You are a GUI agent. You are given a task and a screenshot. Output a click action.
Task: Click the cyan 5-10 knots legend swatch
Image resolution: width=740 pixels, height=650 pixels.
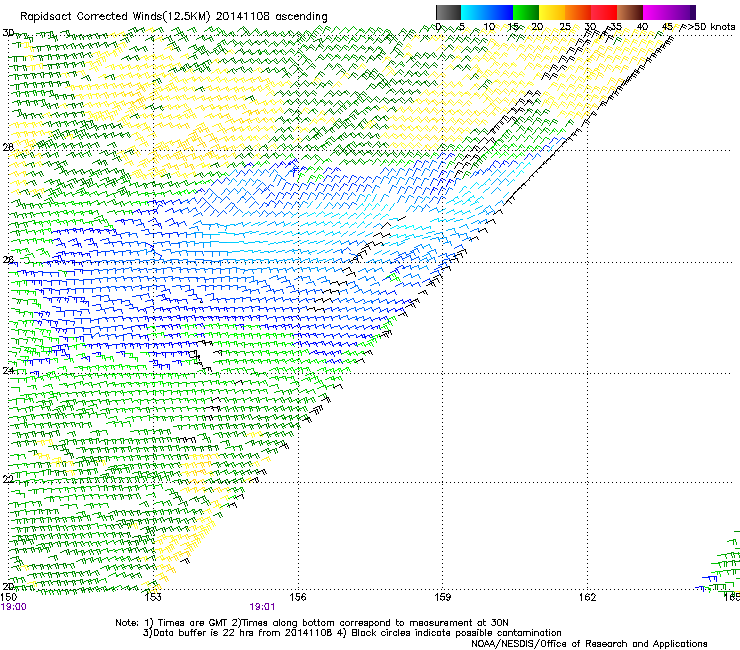click(474, 12)
